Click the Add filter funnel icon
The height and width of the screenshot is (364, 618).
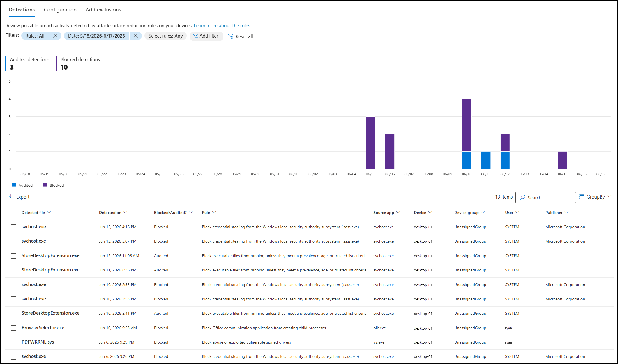pyautogui.click(x=195, y=36)
